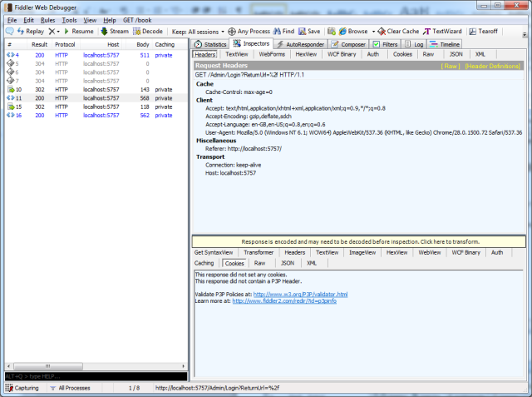Select the request JSON tab
Screen dimensions: 532x397
[456, 54]
